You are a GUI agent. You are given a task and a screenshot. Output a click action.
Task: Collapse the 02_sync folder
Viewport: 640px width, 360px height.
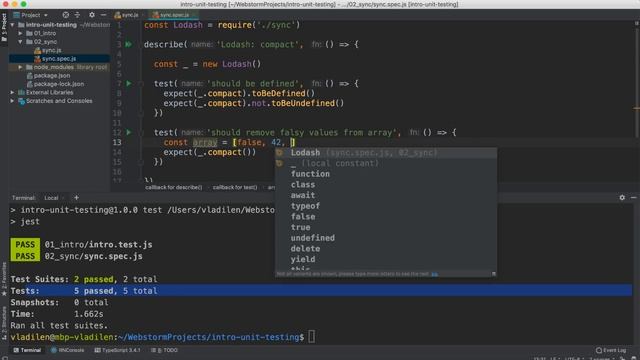(20, 42)
